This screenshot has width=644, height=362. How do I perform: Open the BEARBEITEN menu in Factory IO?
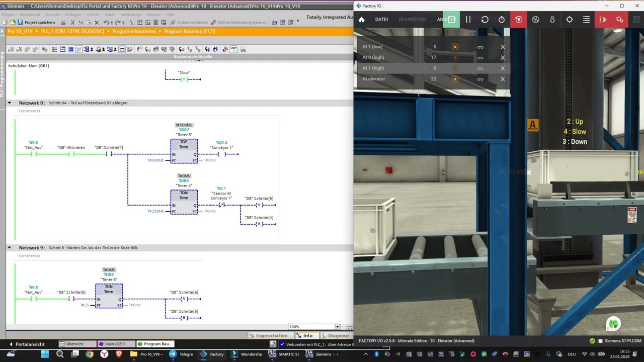pyautogui.click(x=412, y=20)
